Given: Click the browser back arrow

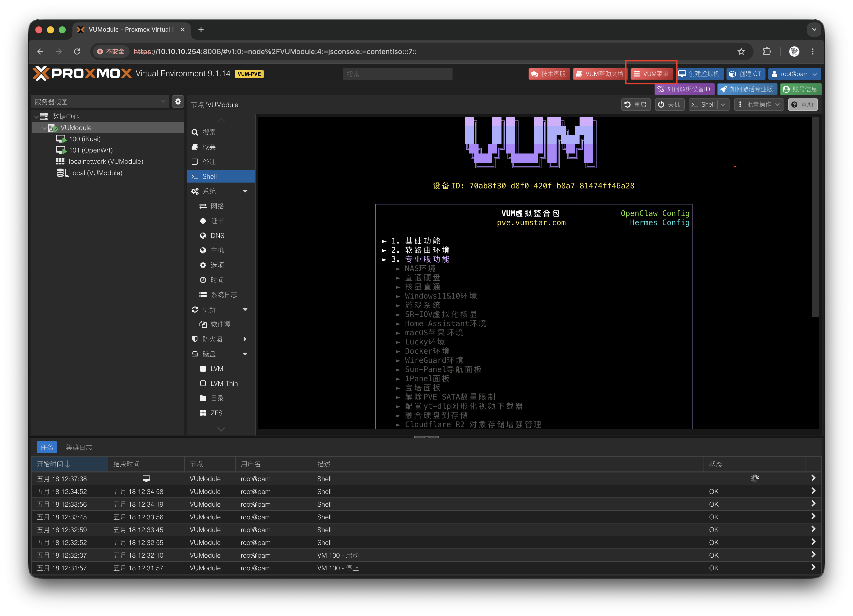Looking at the screenshot, I should pos(41,52).
